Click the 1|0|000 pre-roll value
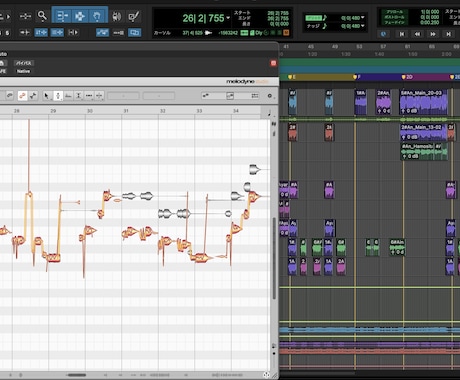Viewport: 460px width, 380px height. point(430,11)
